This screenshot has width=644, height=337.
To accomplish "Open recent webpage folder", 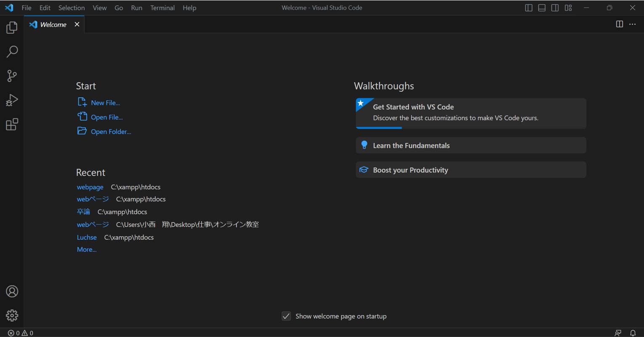I will pyautogui.click(x=90, y=187).
